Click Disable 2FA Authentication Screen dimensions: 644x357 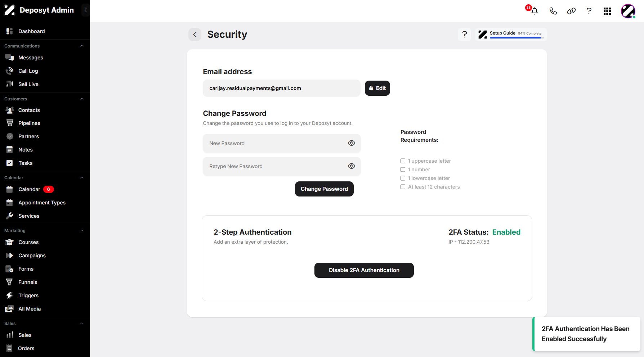[x=364, y=270]
